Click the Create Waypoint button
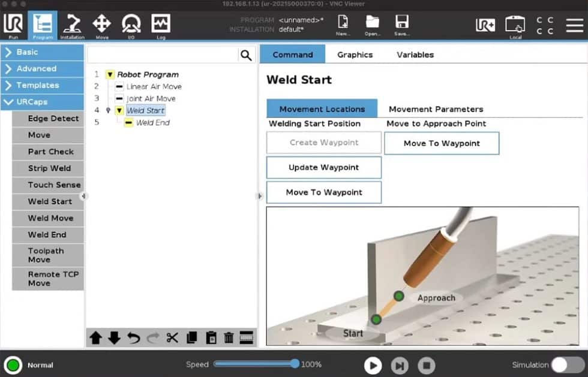Screen dimensions: 588x377 coord(324,143)
